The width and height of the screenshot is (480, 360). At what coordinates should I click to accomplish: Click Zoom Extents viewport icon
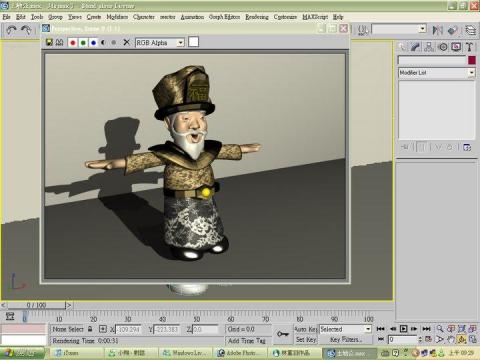pos(462,329)
